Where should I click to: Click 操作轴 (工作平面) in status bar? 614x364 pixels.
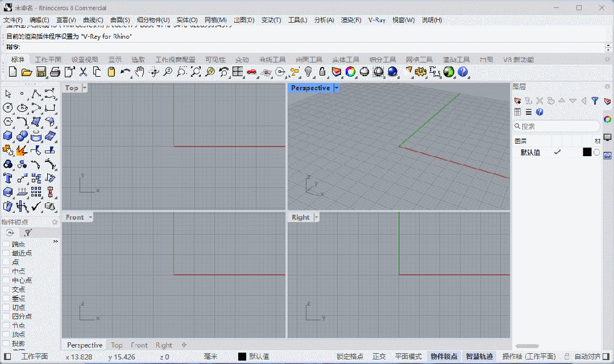point(529,357)
